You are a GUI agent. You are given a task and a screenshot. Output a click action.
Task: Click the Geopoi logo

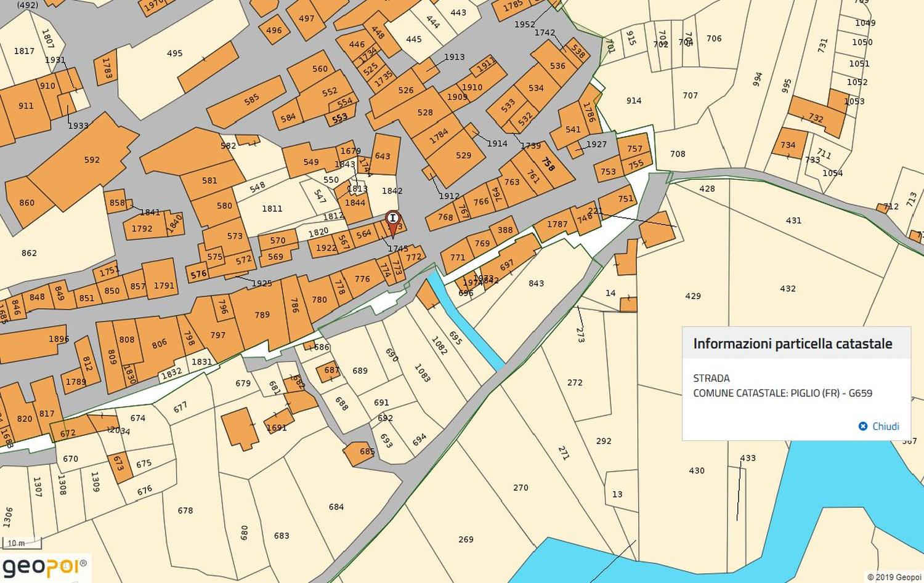[x=44, y=566]
